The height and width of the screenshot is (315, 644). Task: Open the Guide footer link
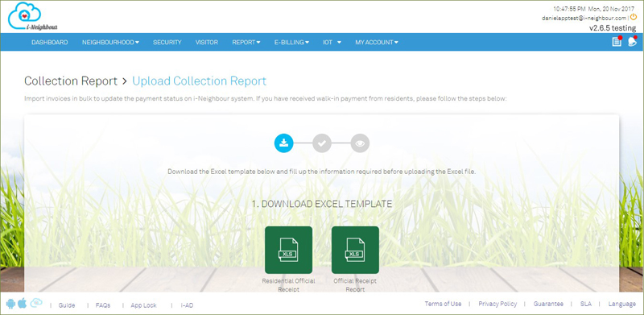[67, 305]
